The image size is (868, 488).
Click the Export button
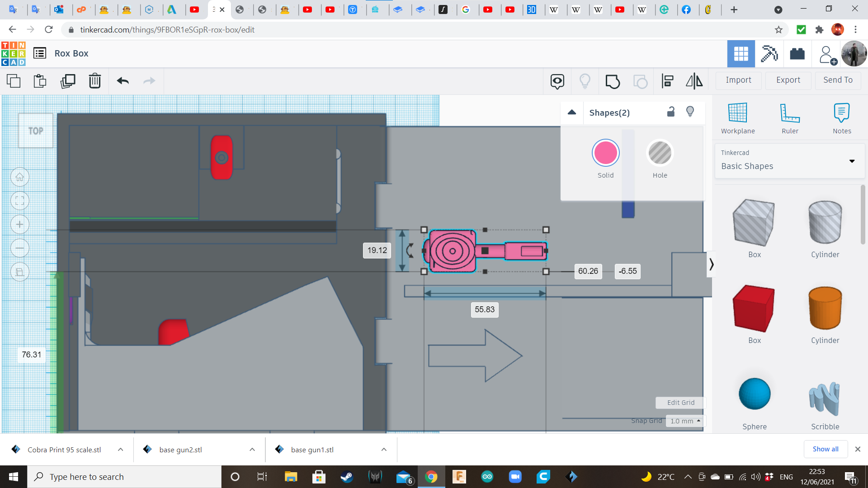788,80
